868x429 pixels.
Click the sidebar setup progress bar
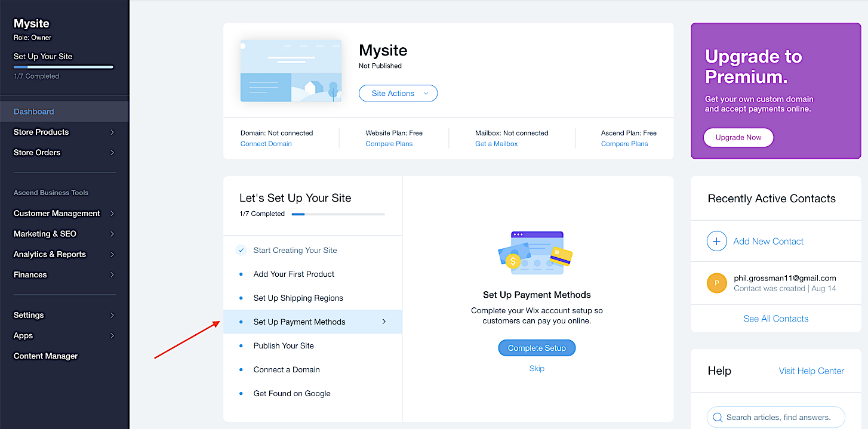[x=63, y=67]
